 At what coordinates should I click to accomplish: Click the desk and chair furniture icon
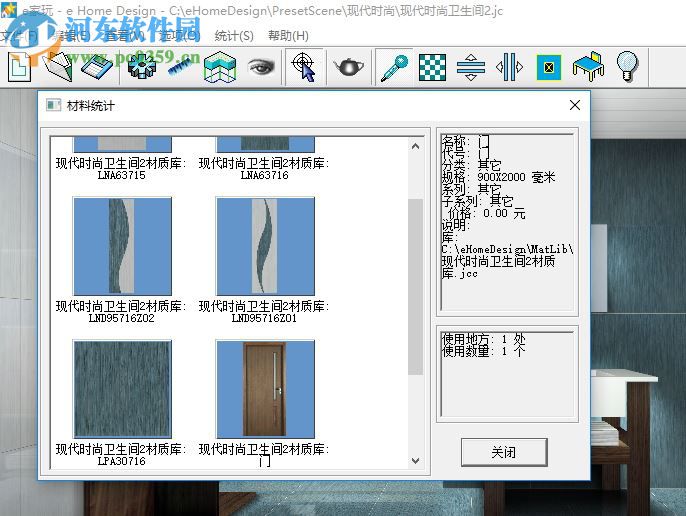588,67
